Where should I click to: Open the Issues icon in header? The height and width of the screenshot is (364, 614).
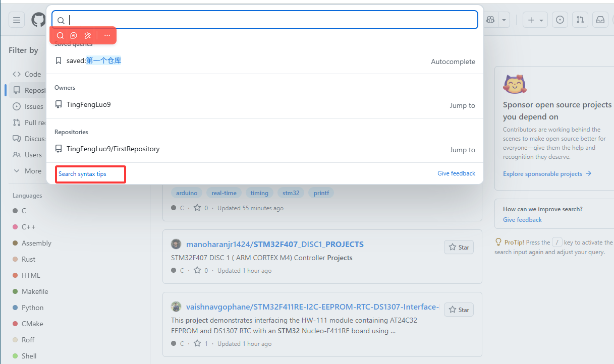click(560, 20)
